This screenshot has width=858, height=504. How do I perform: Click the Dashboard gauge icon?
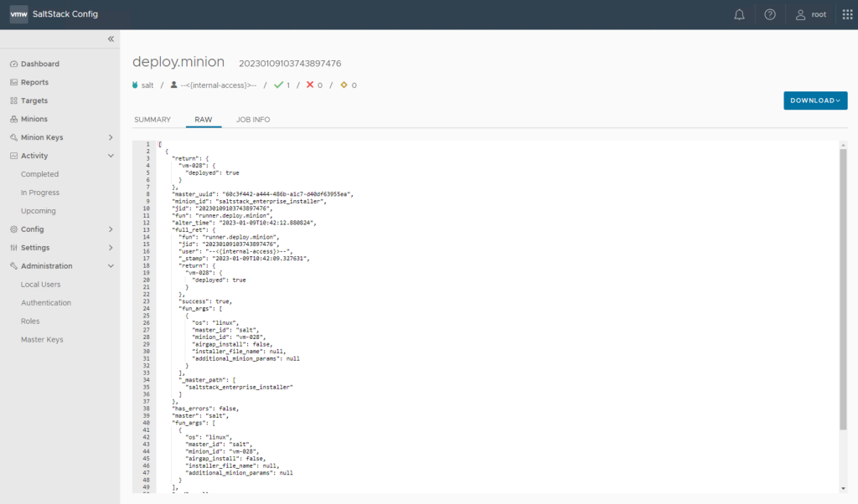click(x=13, y=64)
